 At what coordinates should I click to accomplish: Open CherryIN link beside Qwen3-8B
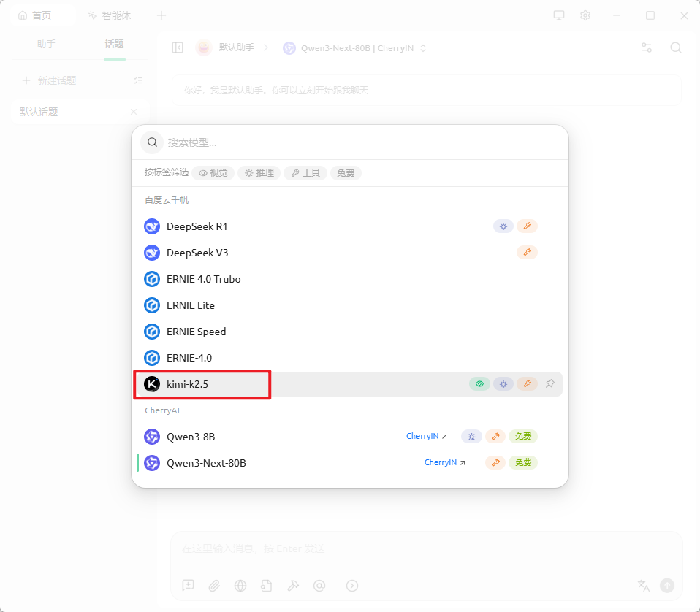tap(426, 437)
